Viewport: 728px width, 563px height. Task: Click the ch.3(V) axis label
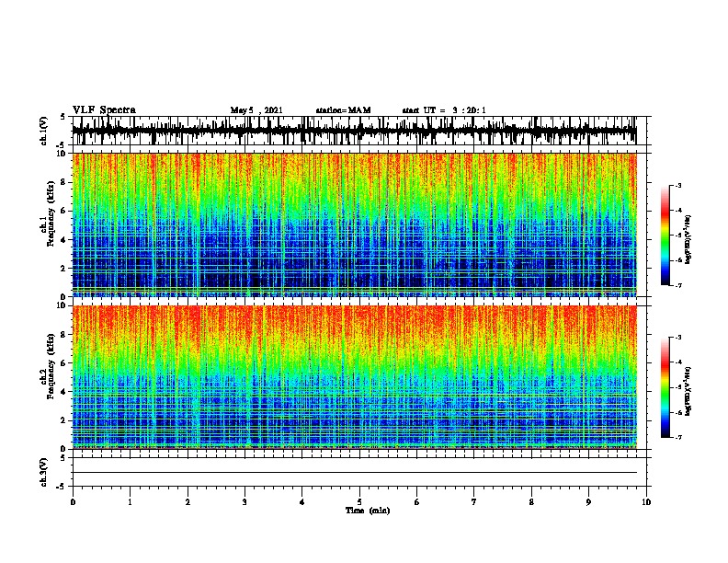pos(43,472)
